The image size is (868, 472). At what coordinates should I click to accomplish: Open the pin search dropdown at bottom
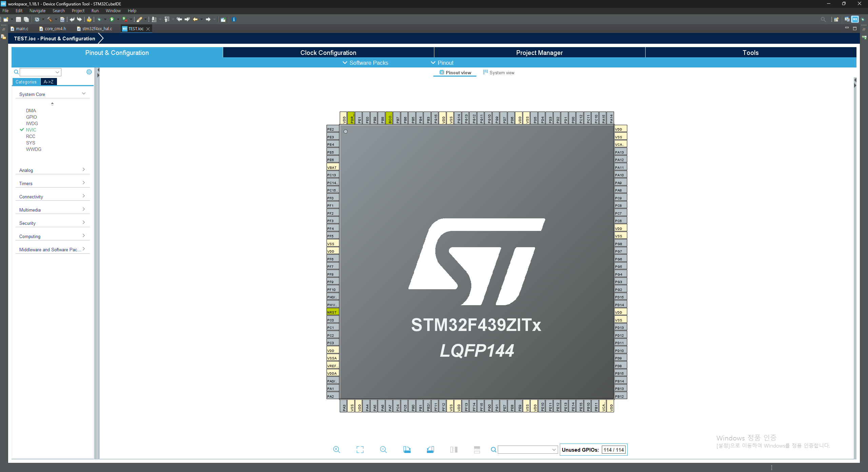pyautogui.click(x=528, y=450)
